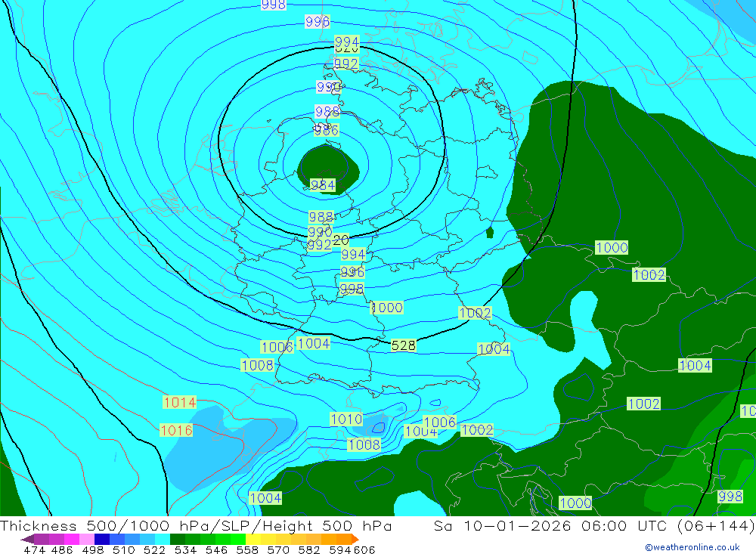Click the 988 label below the low center
This screenshot has height=554, width=756.
pyautogui.click(x=321, y=217)
